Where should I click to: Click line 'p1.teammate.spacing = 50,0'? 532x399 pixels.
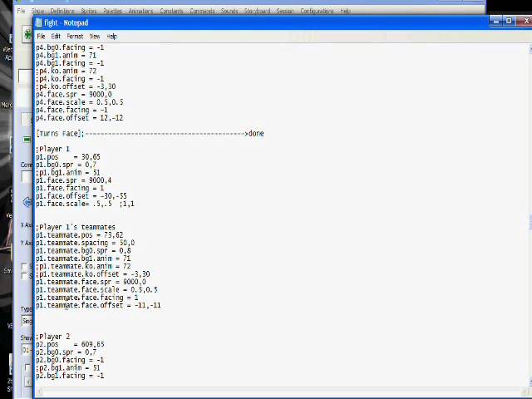pos(85,243)
